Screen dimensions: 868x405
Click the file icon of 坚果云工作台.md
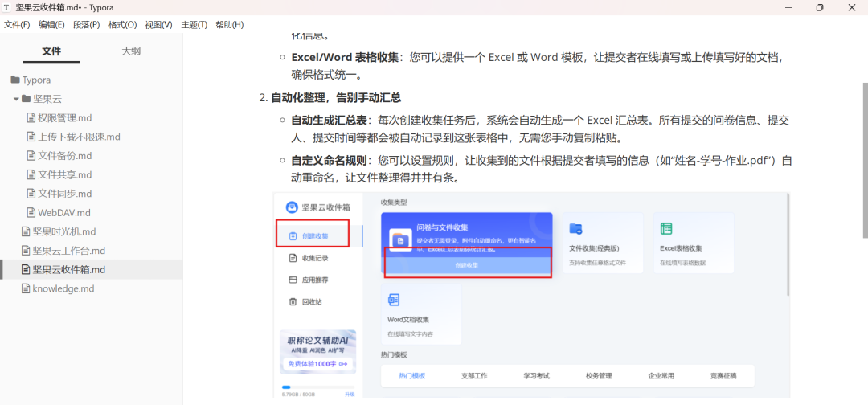pos(26,251)
